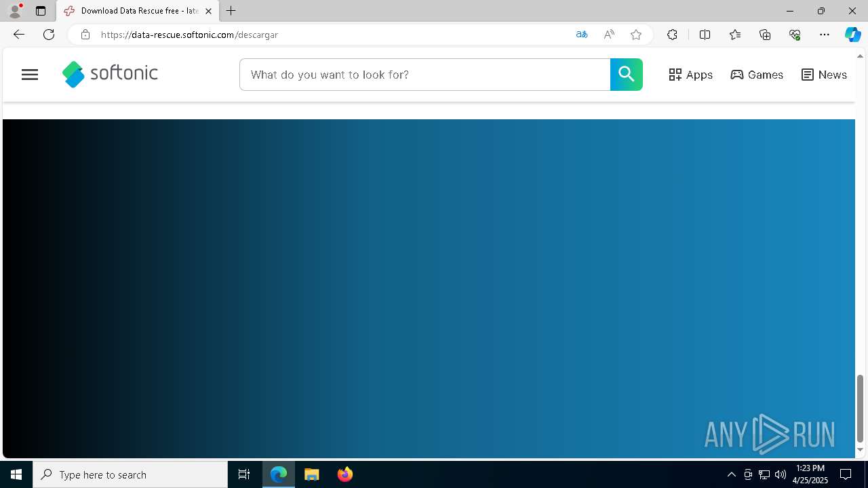Close the Download Data Rescue tab

tap(208, 11)
